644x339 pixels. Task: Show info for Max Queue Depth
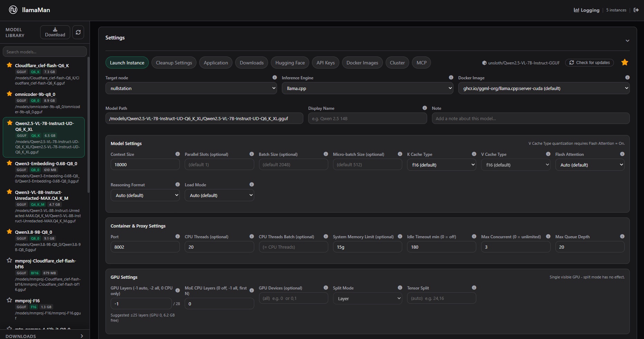[622, 237]
